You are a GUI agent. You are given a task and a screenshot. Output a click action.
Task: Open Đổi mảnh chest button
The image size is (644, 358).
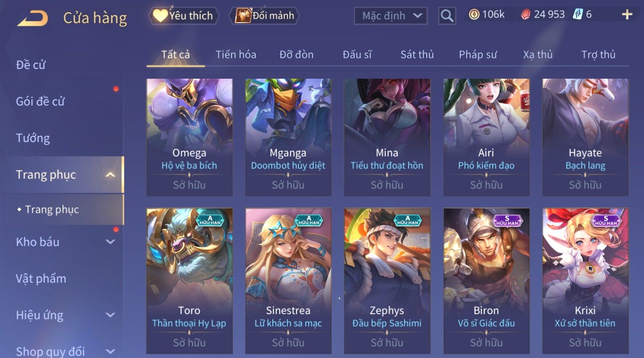265,16
